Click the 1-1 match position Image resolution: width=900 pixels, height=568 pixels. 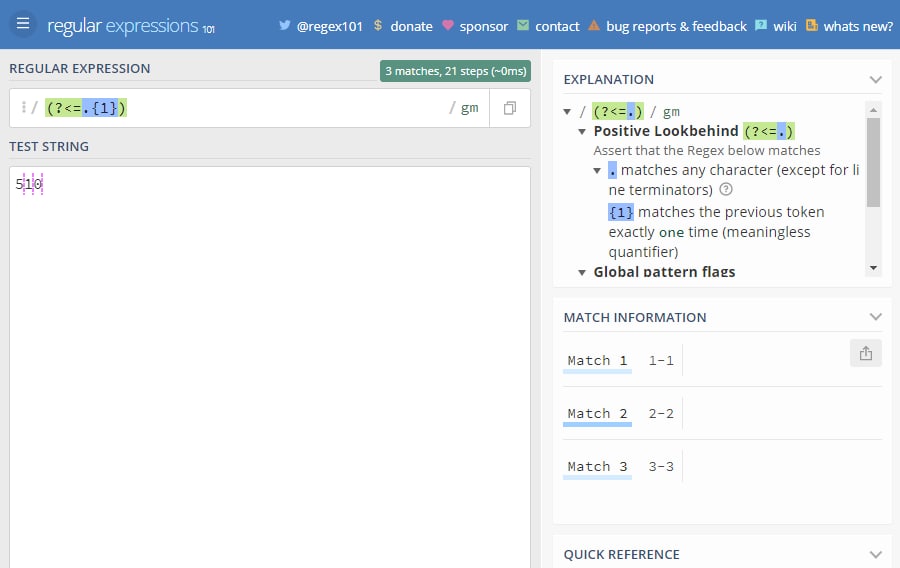pos(661,360)
